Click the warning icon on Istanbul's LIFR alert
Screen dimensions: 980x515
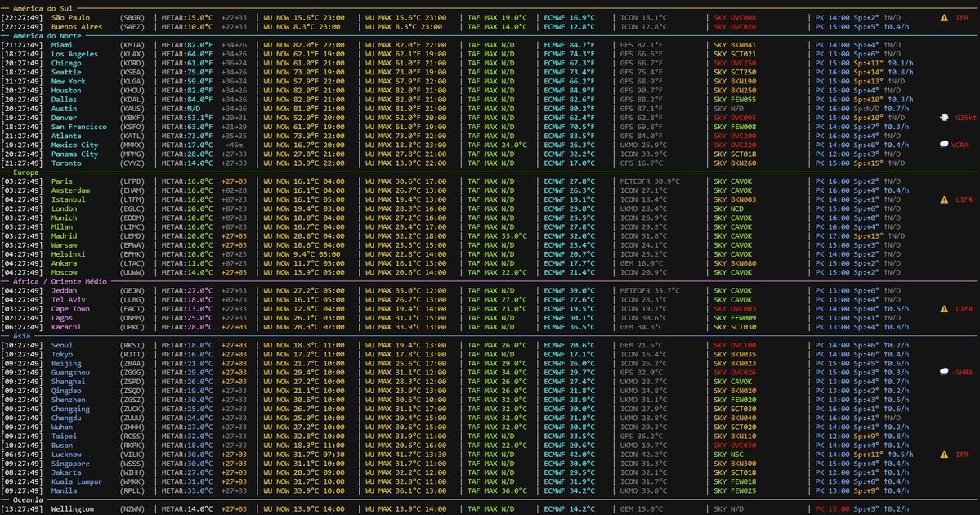pyautogui.click(x=944, y=199)
